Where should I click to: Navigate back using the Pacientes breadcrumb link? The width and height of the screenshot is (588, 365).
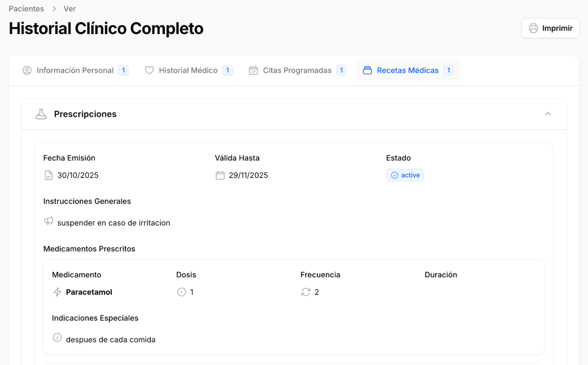[x=26, y=9]
